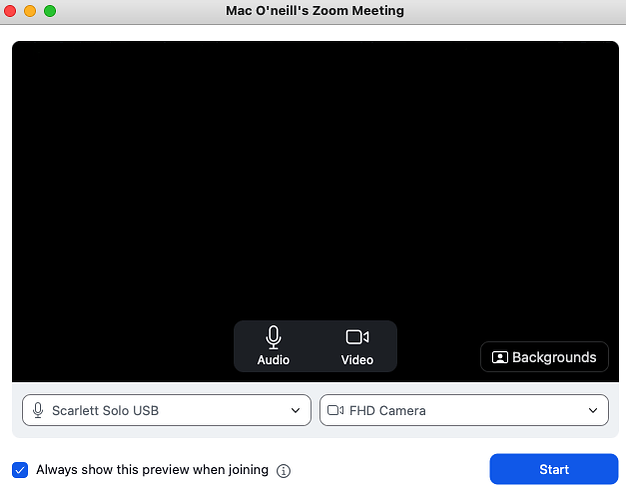
Task: Toggle the Audio microphone button
Action: click(x=273, y=346)
